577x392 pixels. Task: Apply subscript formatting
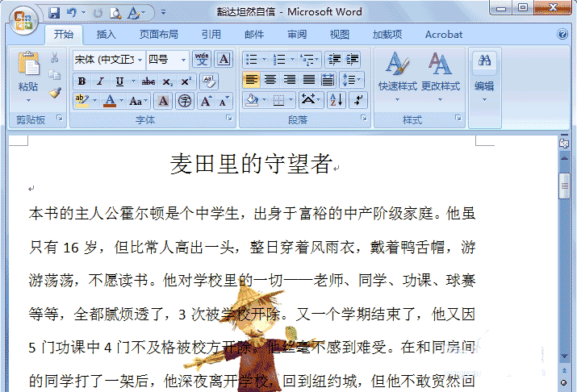pos(168,81)
